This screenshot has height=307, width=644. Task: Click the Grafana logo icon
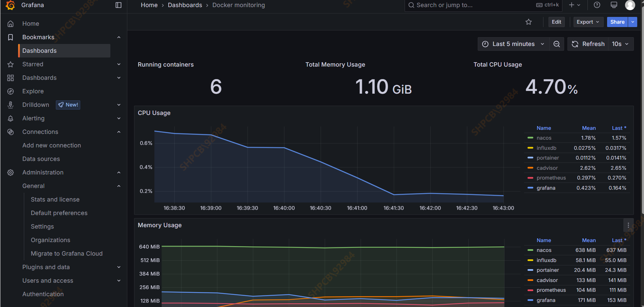(10, 5)
